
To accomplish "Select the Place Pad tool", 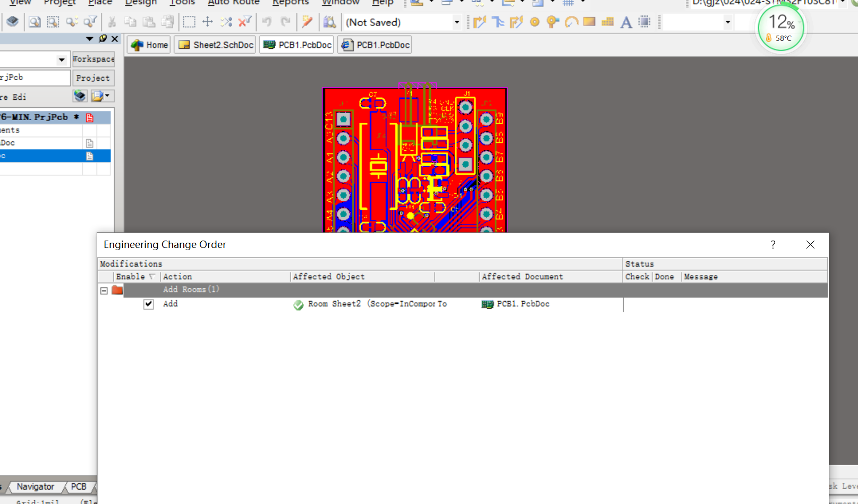I will pyautogui.click(x=535, y=22).
